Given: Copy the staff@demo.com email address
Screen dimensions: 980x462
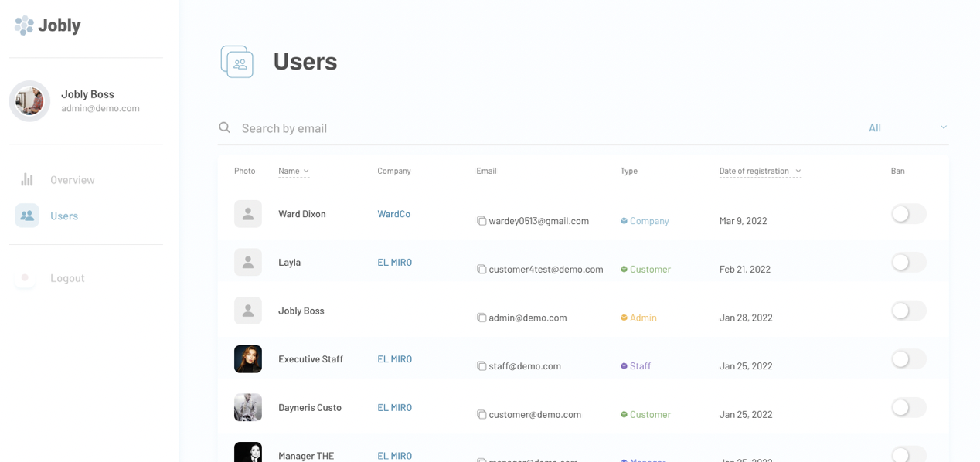Looking at the screenshot, I should (x=481, y=366).
